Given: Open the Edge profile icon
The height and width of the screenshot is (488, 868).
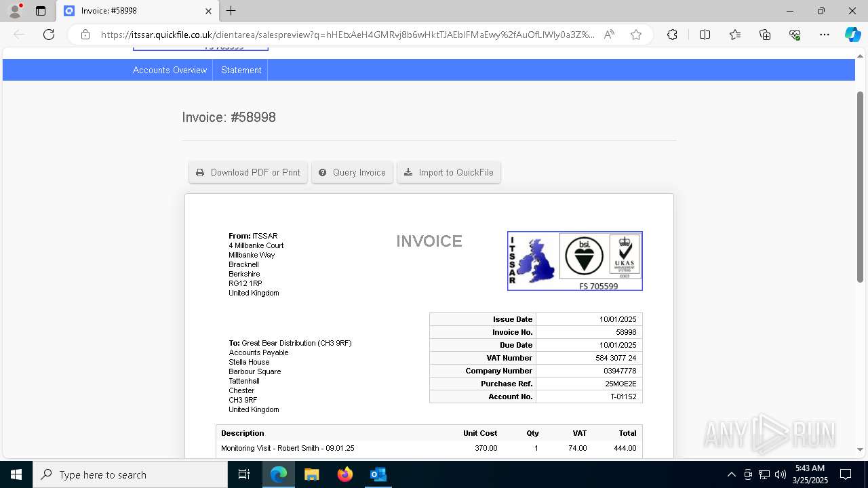Looking at the screenshot, I should coord(15,11).
